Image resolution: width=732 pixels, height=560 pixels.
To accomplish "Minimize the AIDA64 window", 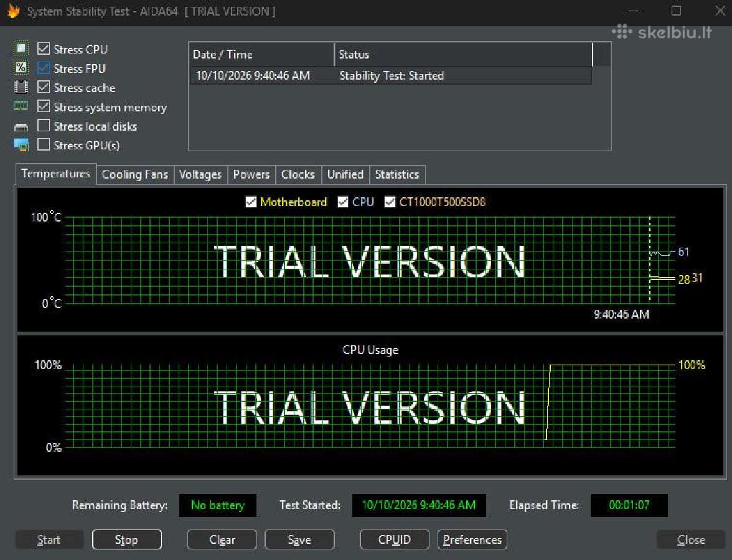I will coord(634,11).
